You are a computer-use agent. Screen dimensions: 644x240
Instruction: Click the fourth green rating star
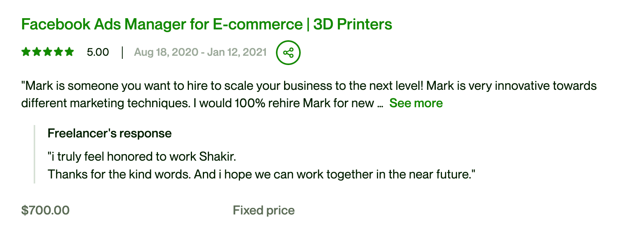tap(58, 52)
